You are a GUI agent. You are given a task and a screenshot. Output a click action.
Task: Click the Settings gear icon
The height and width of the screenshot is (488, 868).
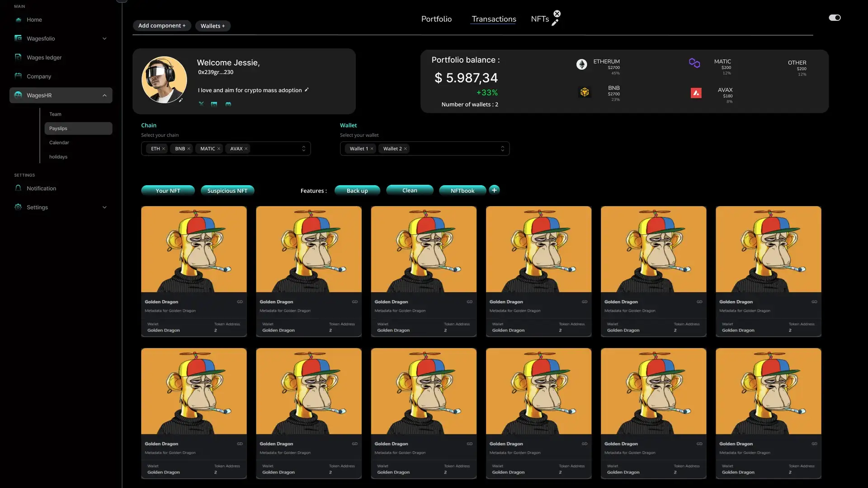pyautogui.click(x=18, y=207)
